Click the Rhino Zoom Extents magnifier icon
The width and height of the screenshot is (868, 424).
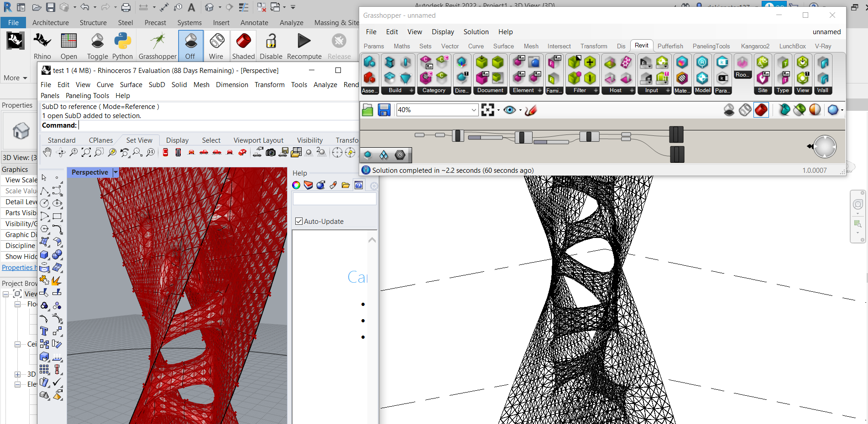[x=86, y=152]
